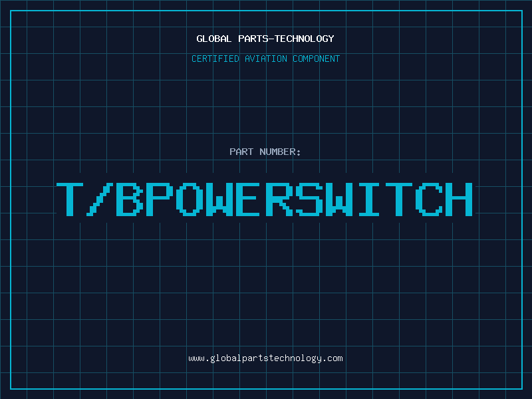Click the 'CERTIFIED AVIATION COMPONENT' subtitle
Screen dimensions: 532x399
(265, 59)
